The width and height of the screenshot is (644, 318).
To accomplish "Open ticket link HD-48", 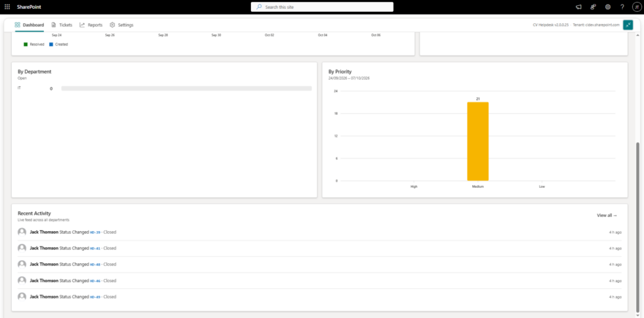I will click(x=95, y=265).
